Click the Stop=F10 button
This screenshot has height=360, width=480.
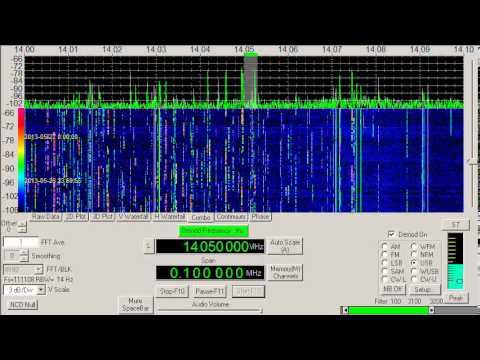[x=172, y=291]
